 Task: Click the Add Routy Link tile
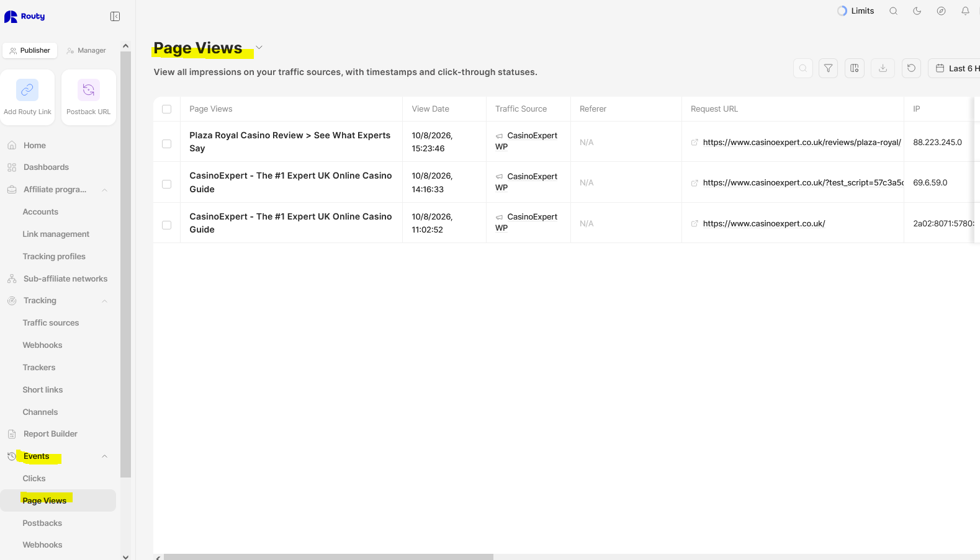(27, 97)
